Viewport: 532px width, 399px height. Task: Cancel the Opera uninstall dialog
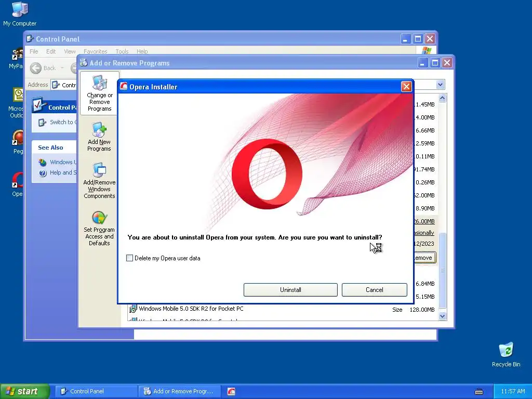coord(374,290)
